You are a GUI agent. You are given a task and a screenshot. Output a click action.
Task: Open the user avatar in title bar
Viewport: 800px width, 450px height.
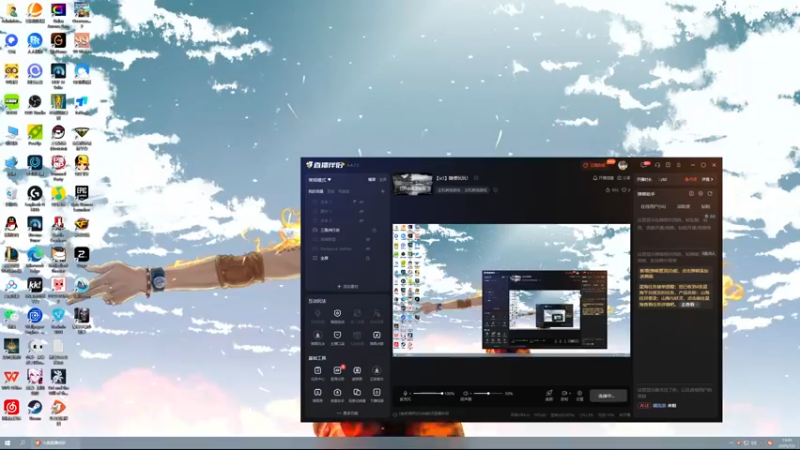tap(622, 165)
